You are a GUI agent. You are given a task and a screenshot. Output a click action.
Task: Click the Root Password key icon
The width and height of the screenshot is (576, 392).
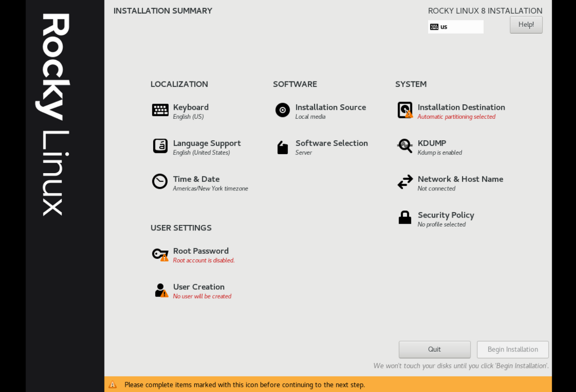[x=160, y=255]
